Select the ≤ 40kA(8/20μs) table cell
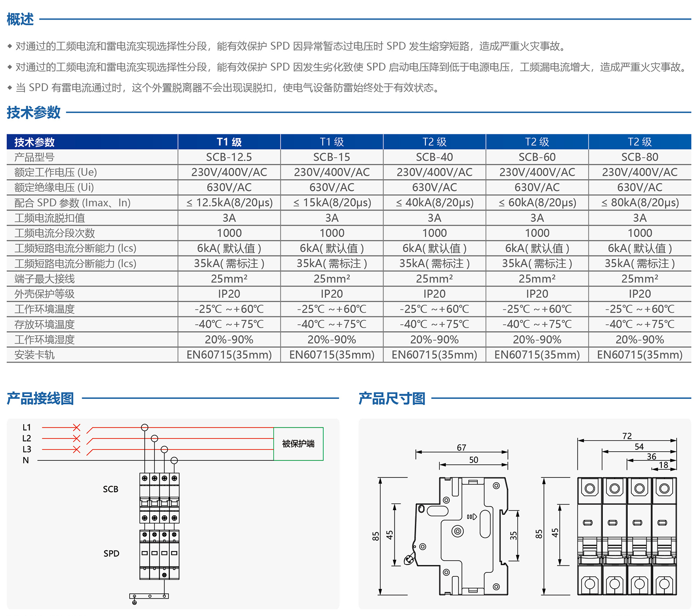This screenshot has width=698, height=616. (435, 203)
